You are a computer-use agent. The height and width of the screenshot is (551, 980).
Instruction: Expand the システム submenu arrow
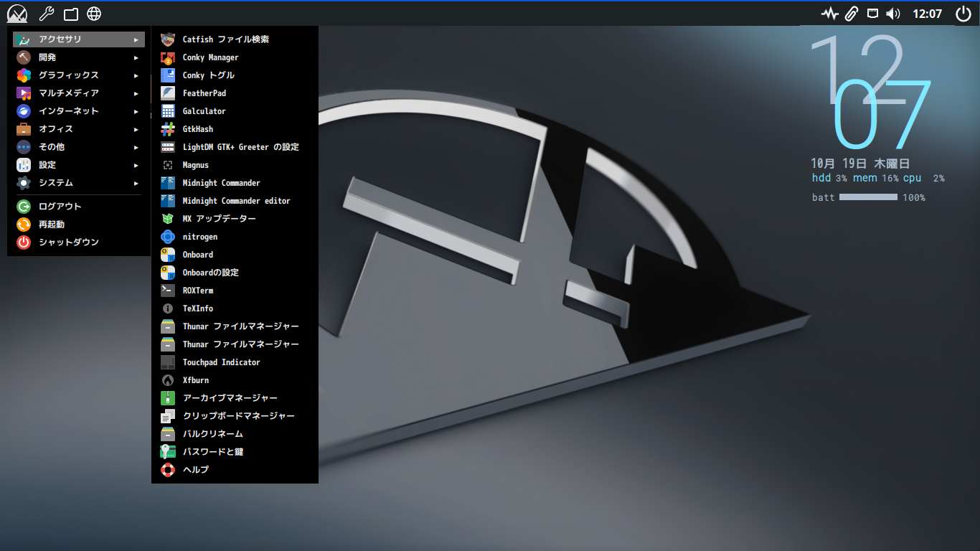[x=136, y=183]
